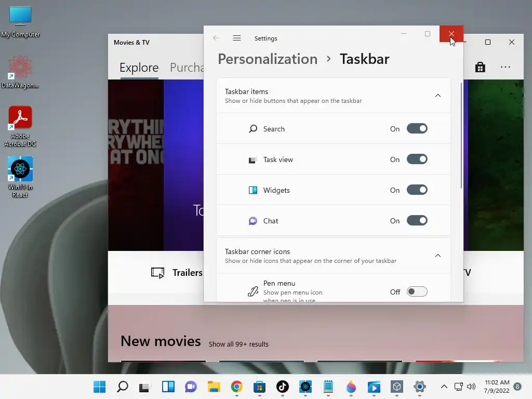Minimize the Settings window
Image resolution: width=532 pixels, height=399 pixels.
point(404,34)
